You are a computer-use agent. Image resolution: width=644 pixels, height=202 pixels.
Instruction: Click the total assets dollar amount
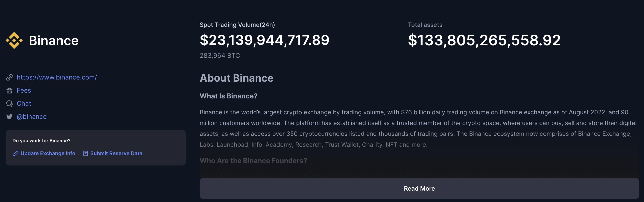[x=484, y=40]
